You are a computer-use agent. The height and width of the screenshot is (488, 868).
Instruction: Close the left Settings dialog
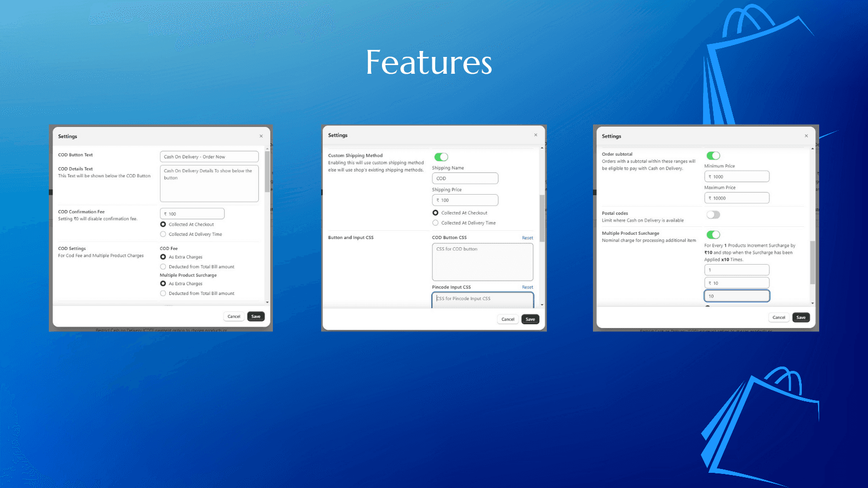[261, 136]
